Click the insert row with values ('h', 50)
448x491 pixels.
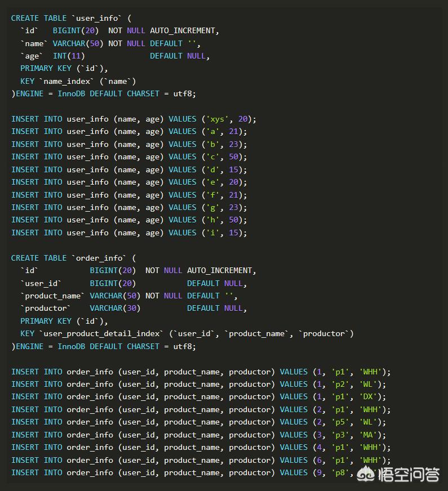tap(129, 220)
